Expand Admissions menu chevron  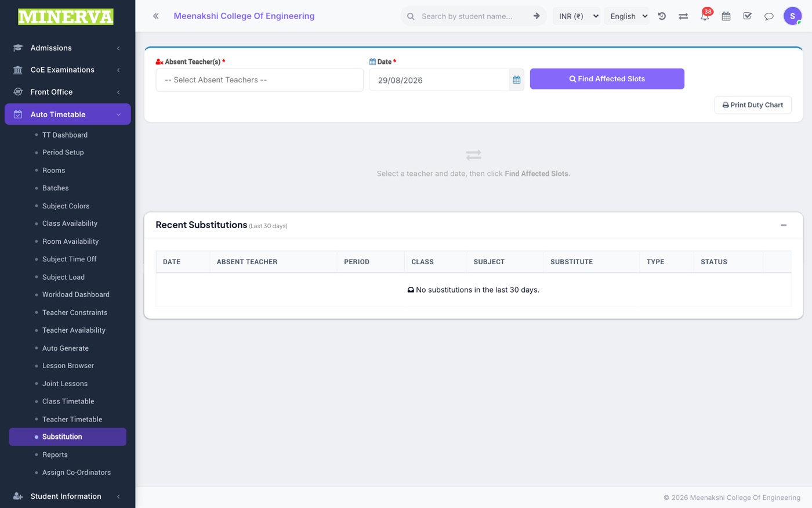tap(118, 48)
